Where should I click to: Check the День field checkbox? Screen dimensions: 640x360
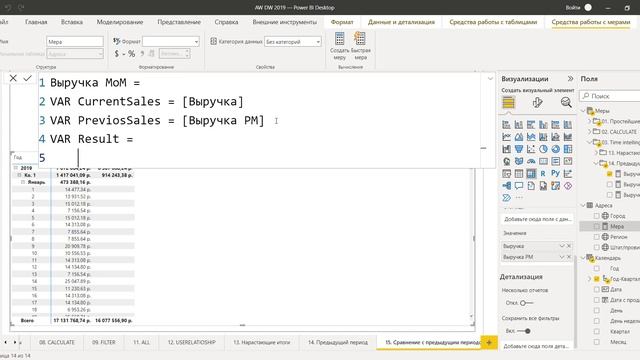click(x=596, y=310)
